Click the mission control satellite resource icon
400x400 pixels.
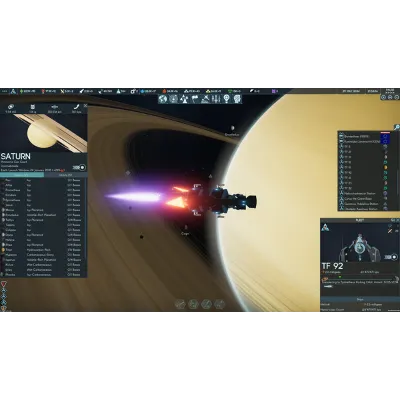click(100, 91)
